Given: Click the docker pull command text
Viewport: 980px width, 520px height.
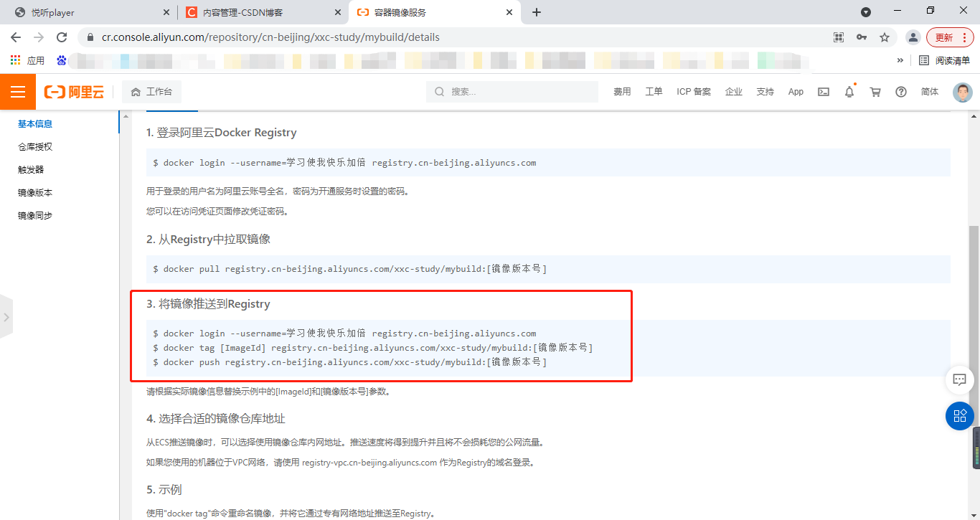Looking at the screenshot, I should (x=349, y=269).
